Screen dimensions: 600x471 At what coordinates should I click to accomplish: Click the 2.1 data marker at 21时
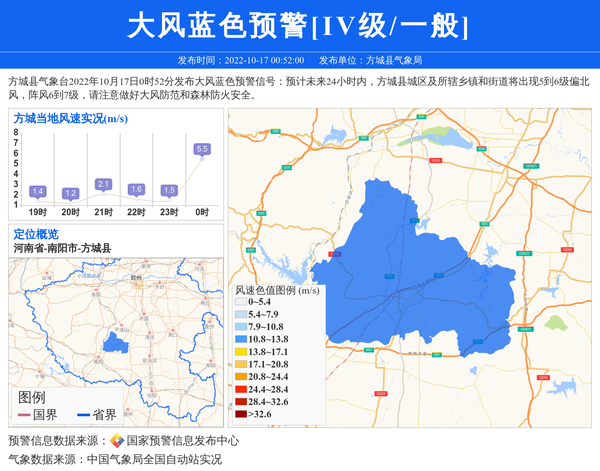(103, 184)
